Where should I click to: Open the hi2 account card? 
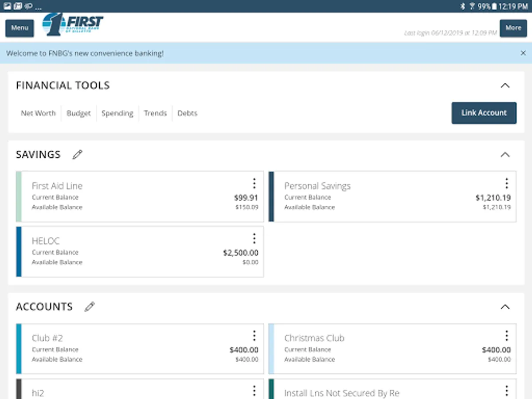(140, 389)
